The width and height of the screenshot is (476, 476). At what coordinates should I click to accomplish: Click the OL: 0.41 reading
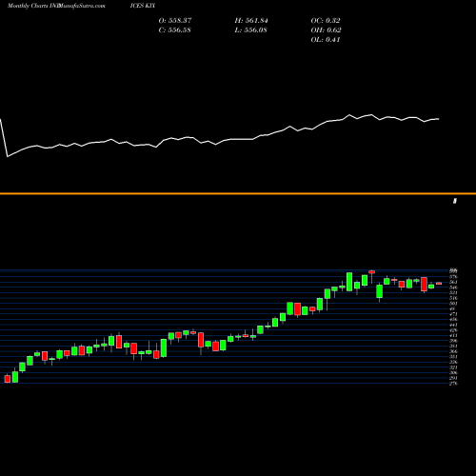click(x=326, y=40)
